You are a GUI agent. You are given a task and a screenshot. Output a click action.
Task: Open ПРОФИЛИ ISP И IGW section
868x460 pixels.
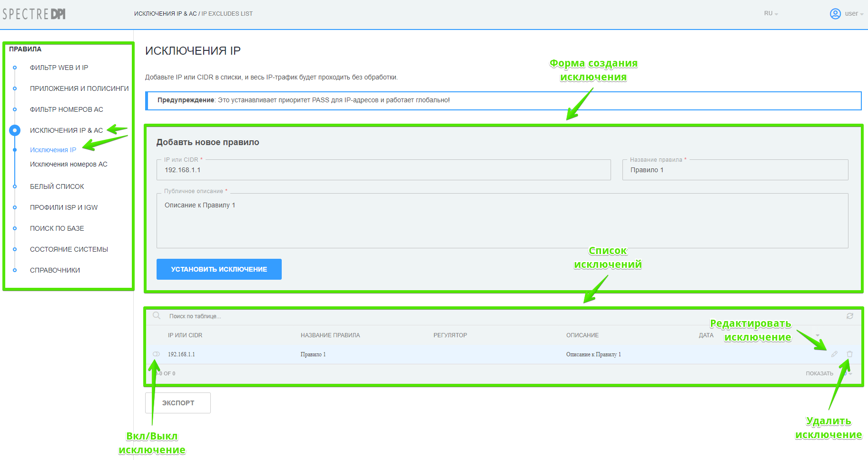pos(64,207)
